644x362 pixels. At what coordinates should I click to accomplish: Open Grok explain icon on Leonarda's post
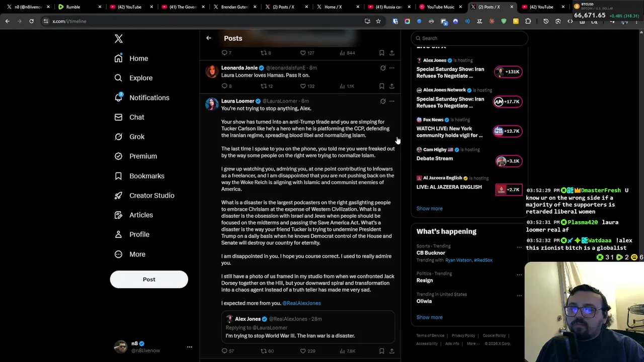(383, 68)
